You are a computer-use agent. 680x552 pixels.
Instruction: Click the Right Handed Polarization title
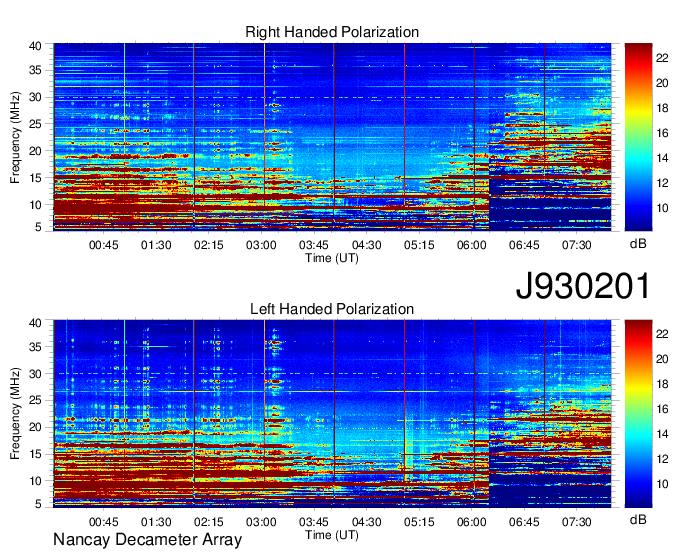point(332,32)
